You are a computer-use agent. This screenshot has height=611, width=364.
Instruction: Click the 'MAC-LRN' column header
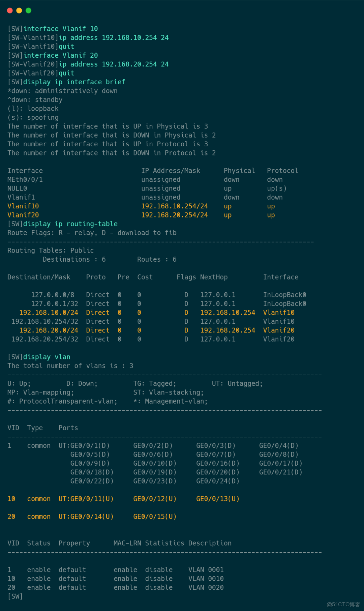tap(127, 543)
